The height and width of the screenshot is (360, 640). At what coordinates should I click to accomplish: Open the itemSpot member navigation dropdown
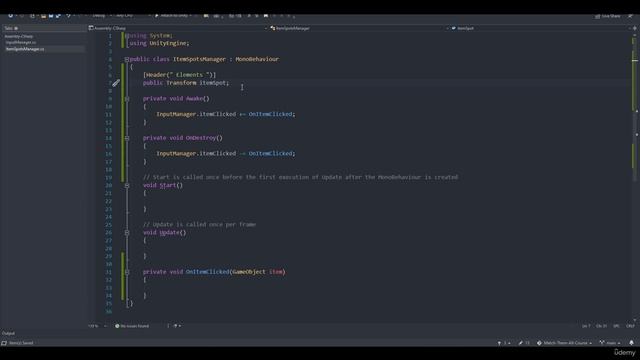tap(540, 28)
